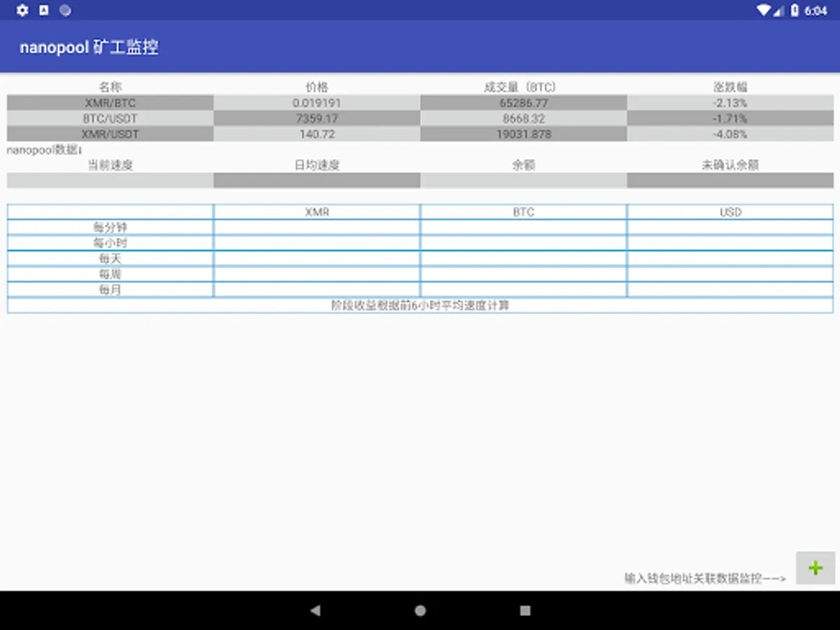Click the 阶段收益根据前6小时平均速度计算 note

tap(420, 306)
